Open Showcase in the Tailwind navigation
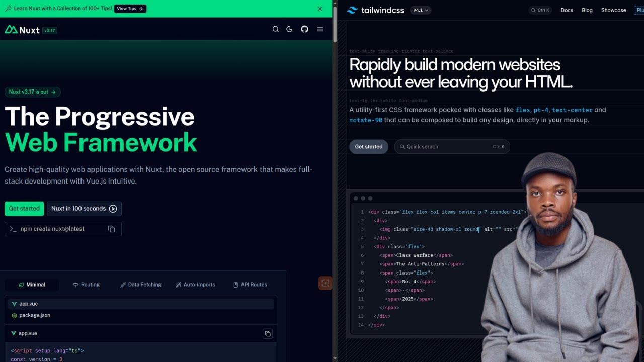Screen dimensions: 644x362 tap(614, 10)
